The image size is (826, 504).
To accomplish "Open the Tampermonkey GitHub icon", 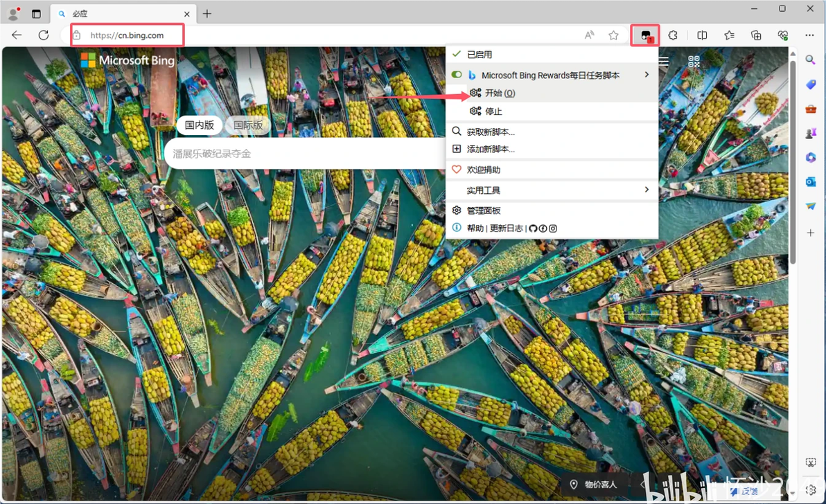I will click(x=533, y=228).
